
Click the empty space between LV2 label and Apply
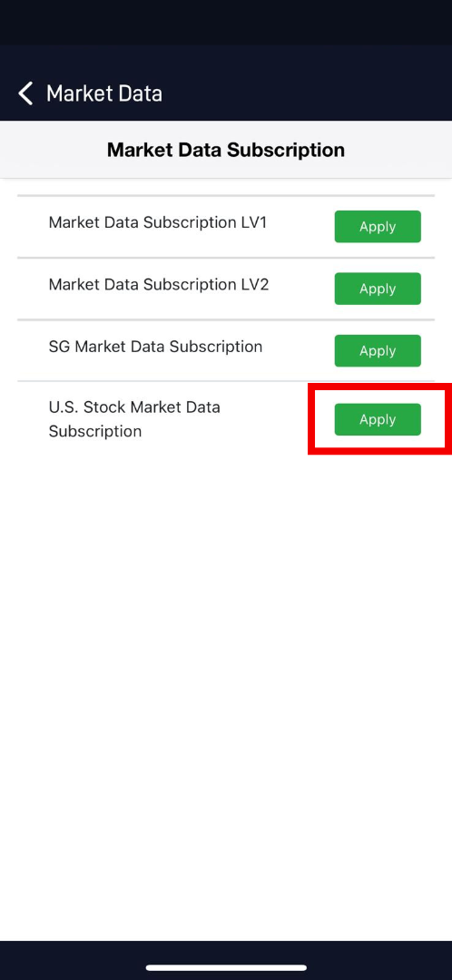coord(302,289)
